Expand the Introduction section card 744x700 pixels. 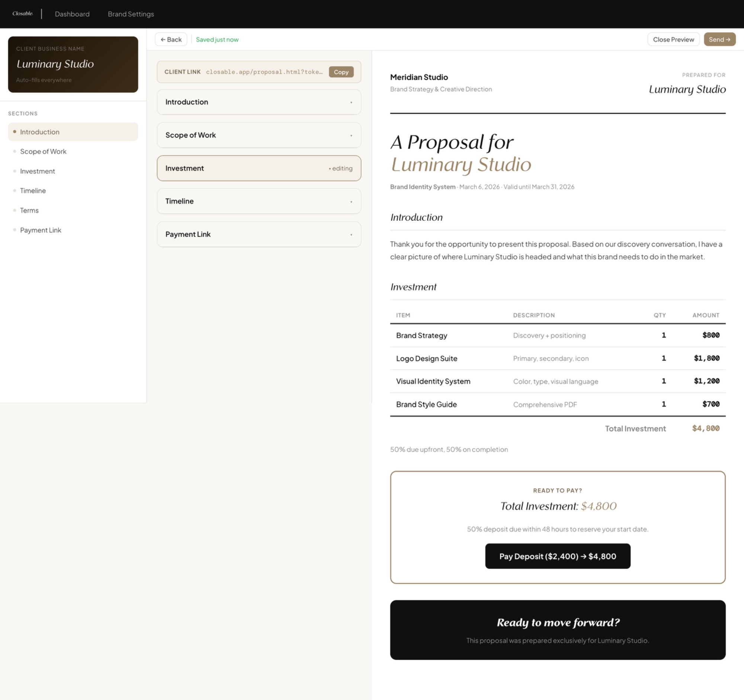259,102
